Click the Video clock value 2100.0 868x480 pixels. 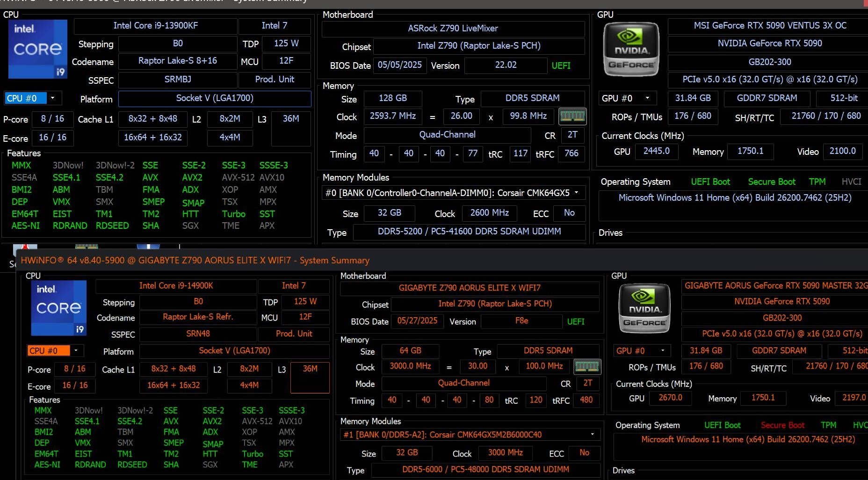842,151
